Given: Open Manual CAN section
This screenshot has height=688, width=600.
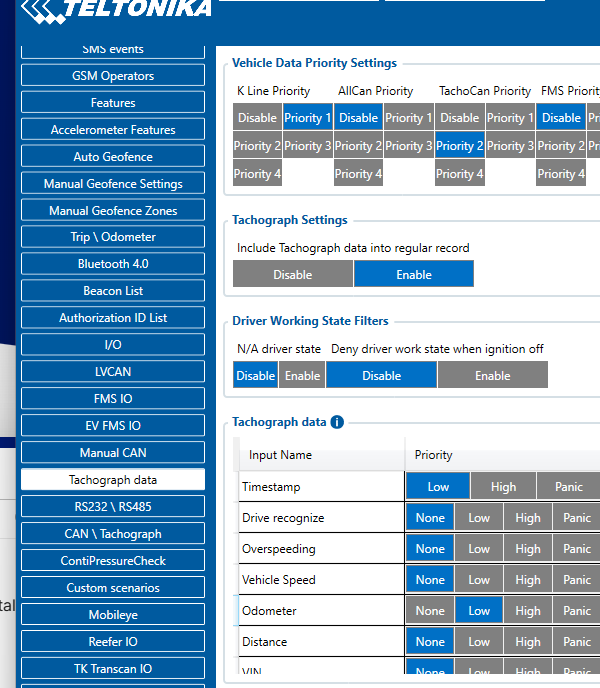Looking at the screenshot, I should point(113,452).
